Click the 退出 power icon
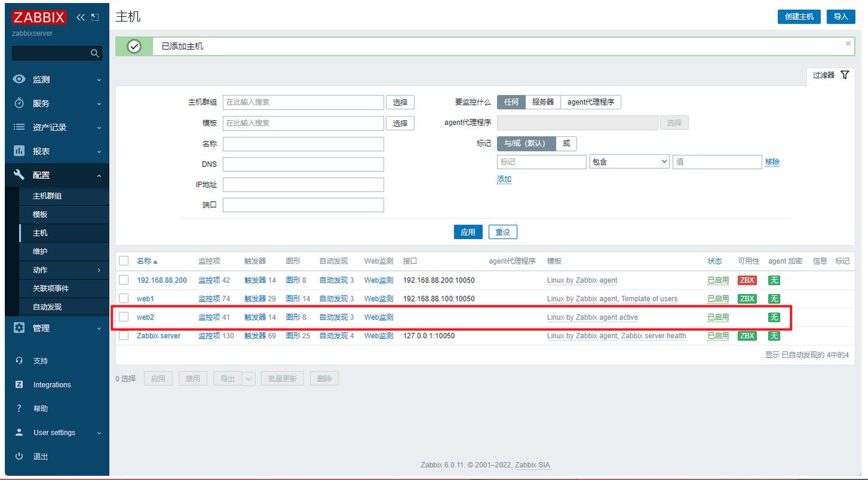 (x=19, y=457)
